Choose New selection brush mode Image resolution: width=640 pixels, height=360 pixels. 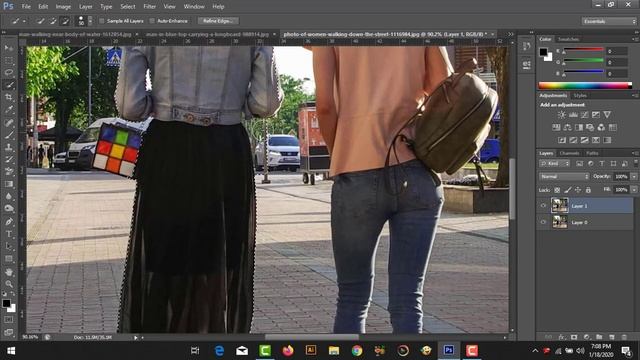tap(40, 21)
